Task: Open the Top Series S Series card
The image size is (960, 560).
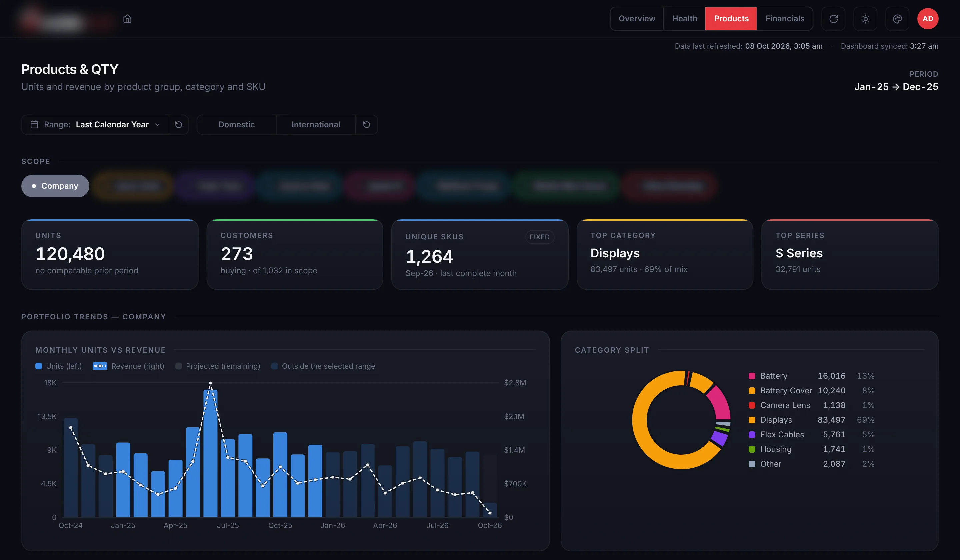Action: pos(850,254)
